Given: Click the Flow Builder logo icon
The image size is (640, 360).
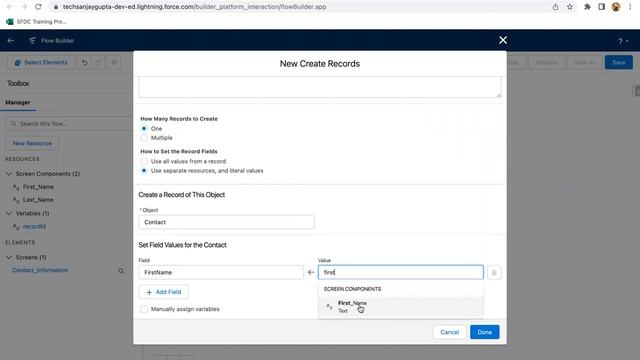Looking at the screenshot, I should pyautogui.click(x=32, y=40).
